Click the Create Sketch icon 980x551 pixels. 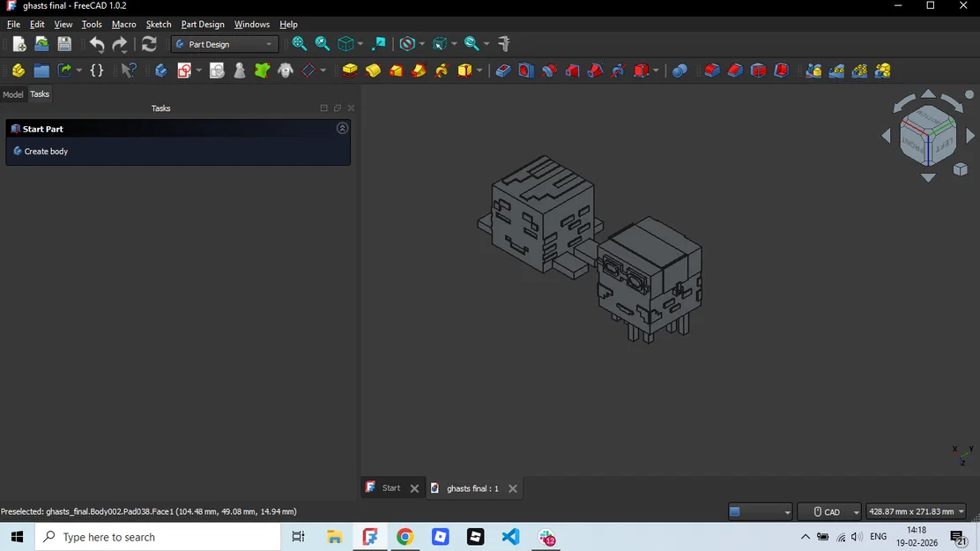tap(184, 71)
